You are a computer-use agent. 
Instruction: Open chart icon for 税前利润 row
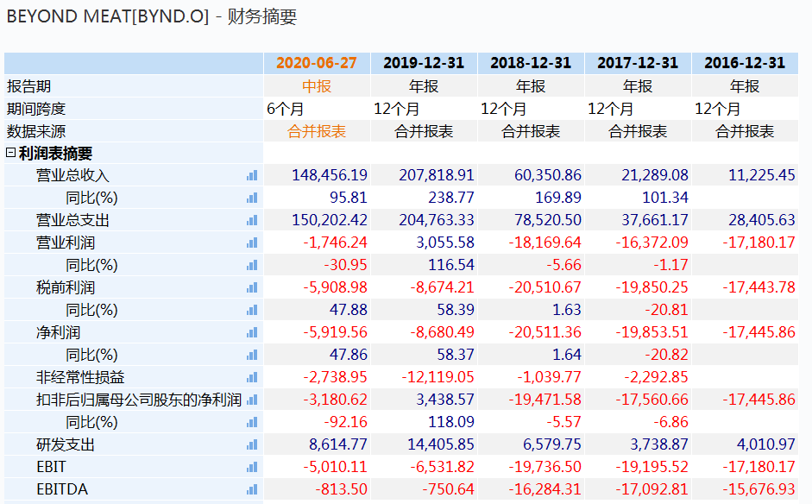pyautogui.click(x=252, y=287)
